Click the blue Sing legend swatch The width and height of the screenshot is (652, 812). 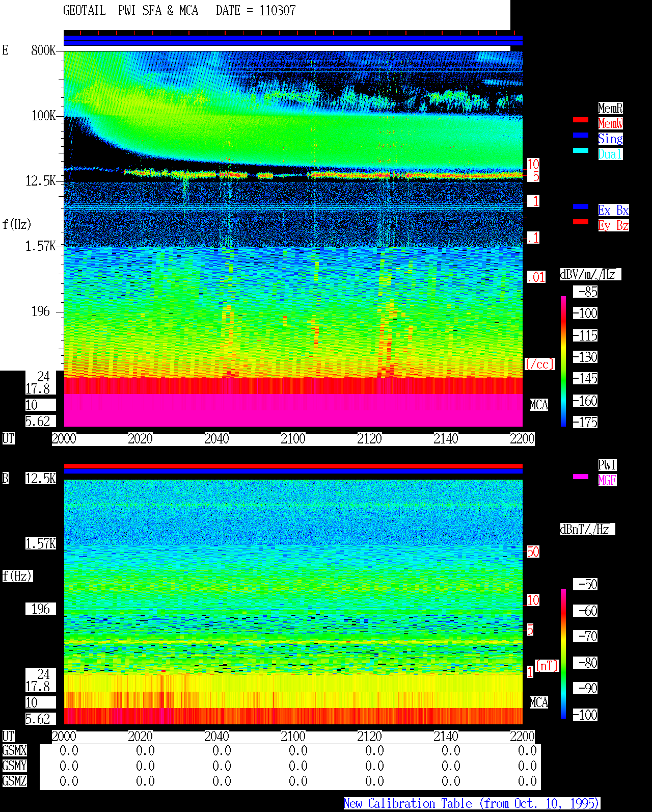pyautogui.click(x=581, y=135)
